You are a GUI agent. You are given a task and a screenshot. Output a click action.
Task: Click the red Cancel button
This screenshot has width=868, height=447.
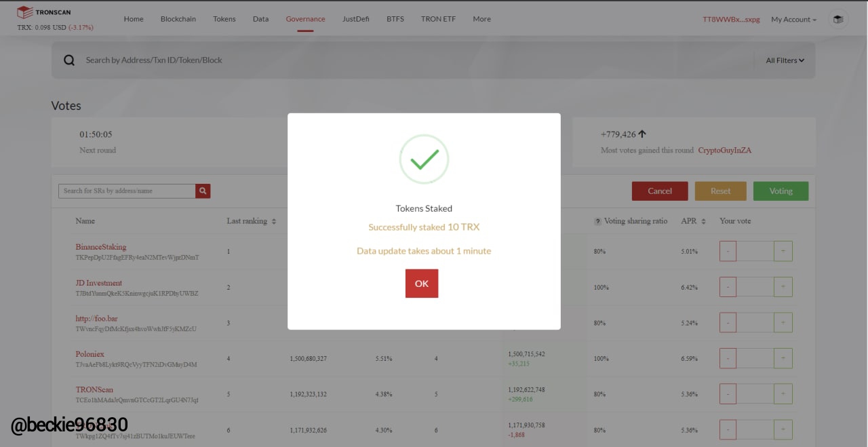coord(660,191)
